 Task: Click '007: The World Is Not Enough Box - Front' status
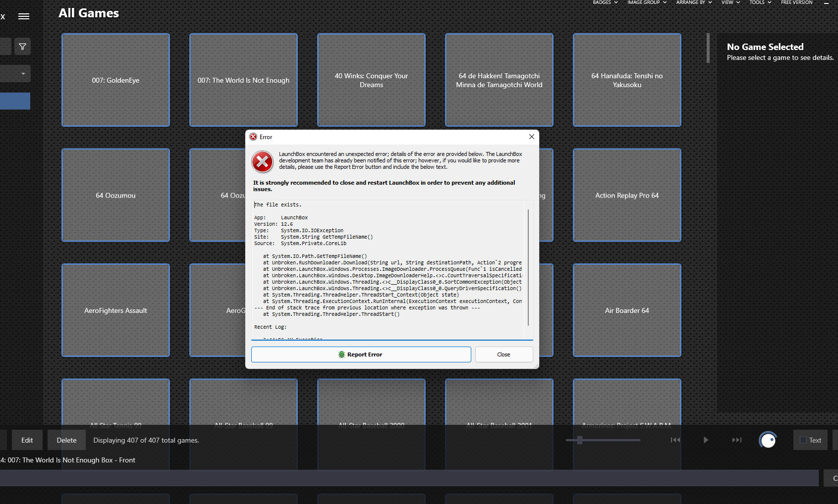[x=71, y=460]
